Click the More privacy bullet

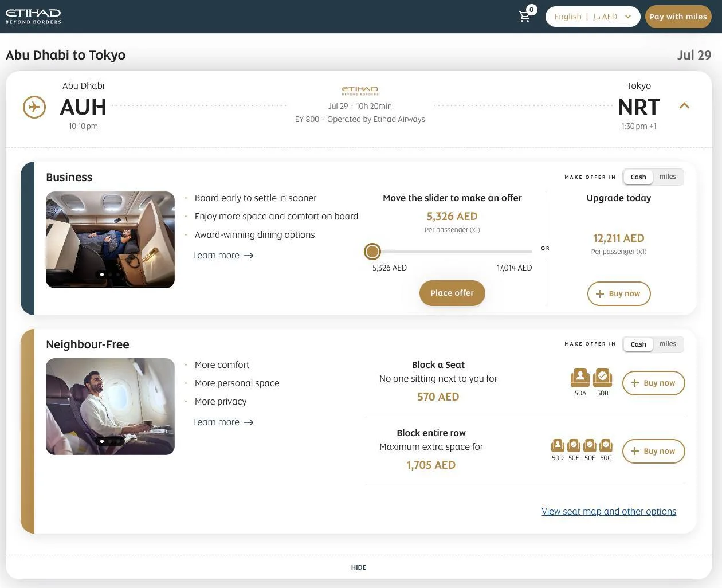pos(221,401)
